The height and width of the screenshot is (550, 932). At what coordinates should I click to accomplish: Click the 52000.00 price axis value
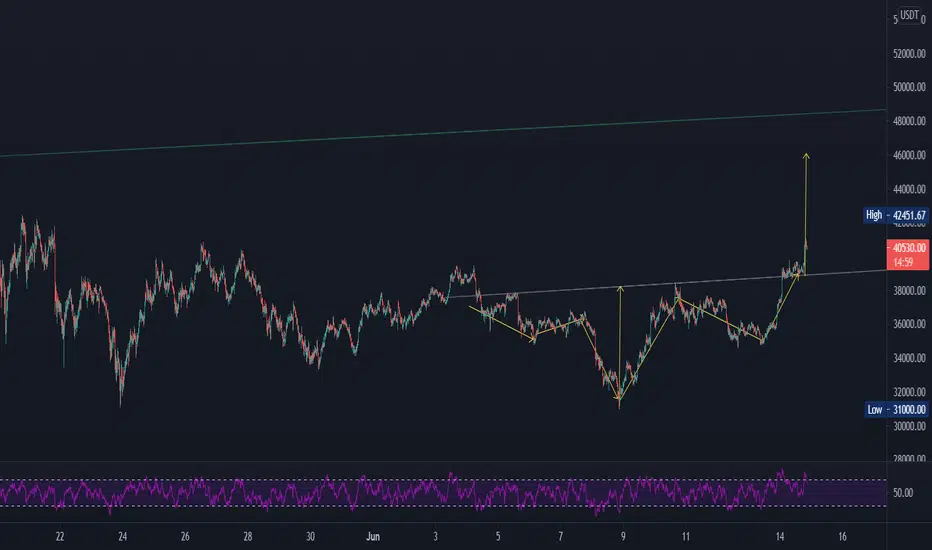(909, 54)
